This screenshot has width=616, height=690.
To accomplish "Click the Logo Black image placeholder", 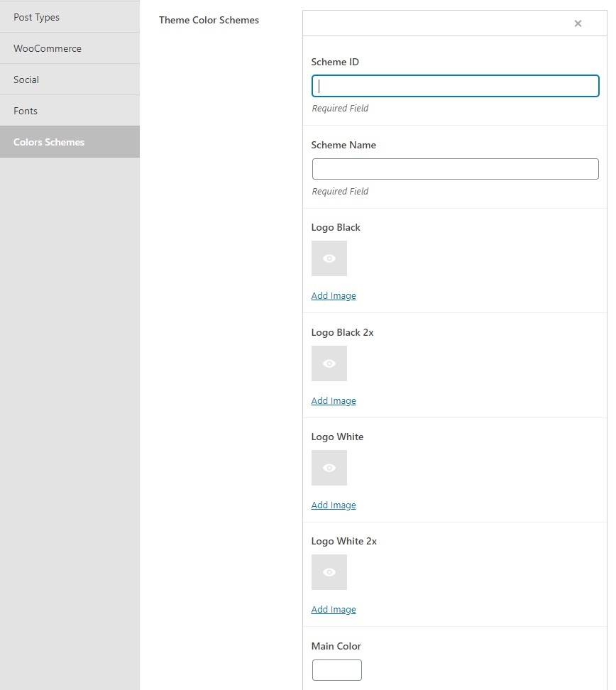I will point(329,258).
